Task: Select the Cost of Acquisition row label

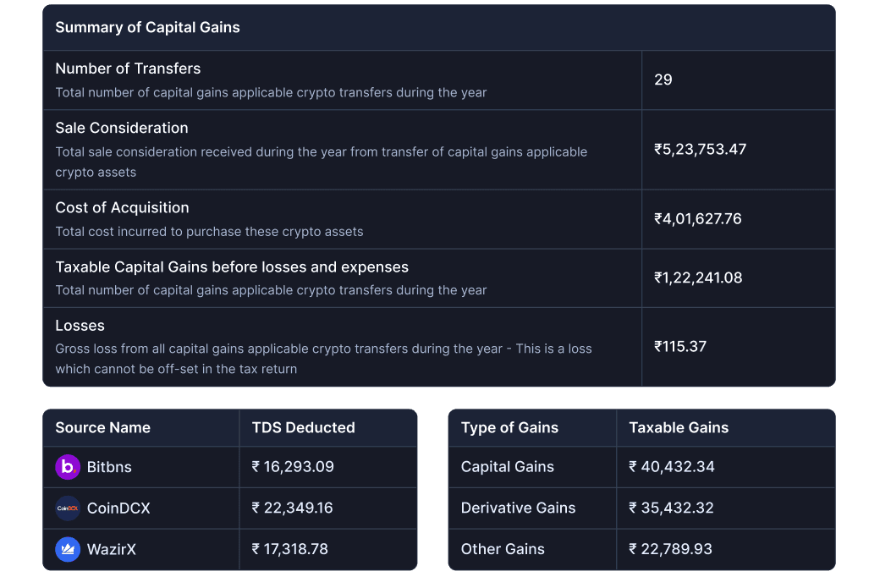Action: 122,207
